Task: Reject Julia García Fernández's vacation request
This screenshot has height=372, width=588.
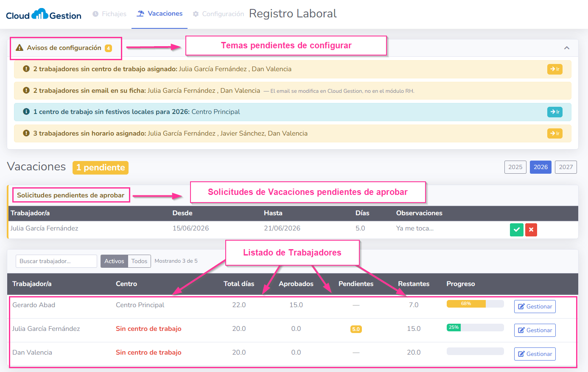Action: [531, 230]
